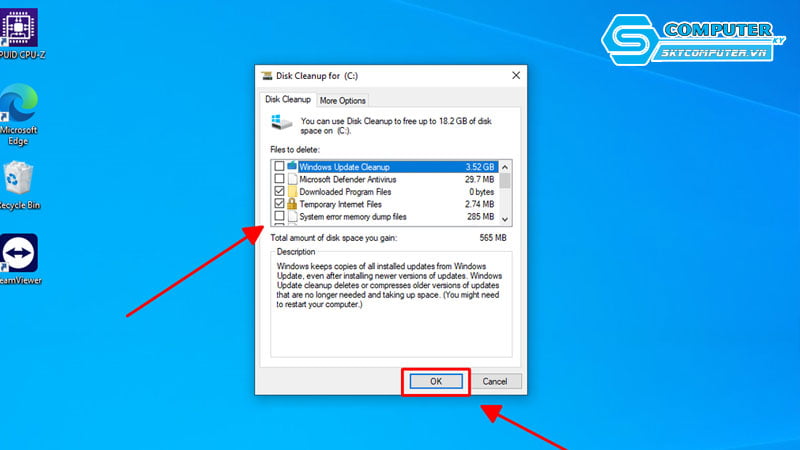Launch Microsoft Edge from the desktop
The height and width of the screenshot is (450, 800).
18,104
